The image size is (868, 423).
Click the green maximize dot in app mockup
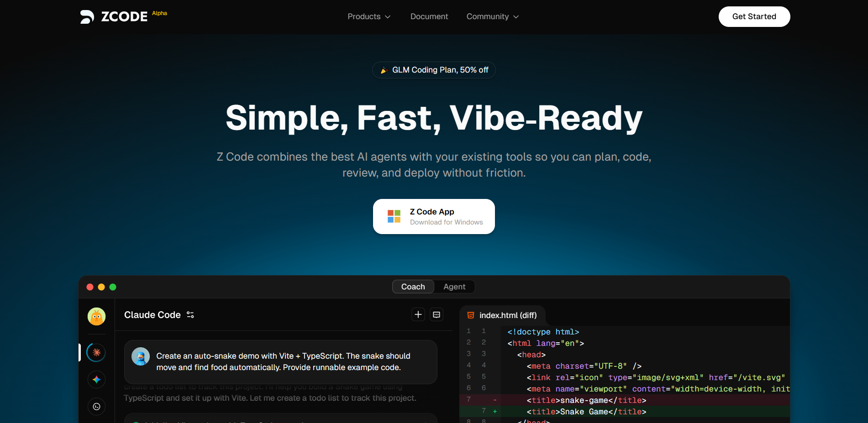click(113, 287)
